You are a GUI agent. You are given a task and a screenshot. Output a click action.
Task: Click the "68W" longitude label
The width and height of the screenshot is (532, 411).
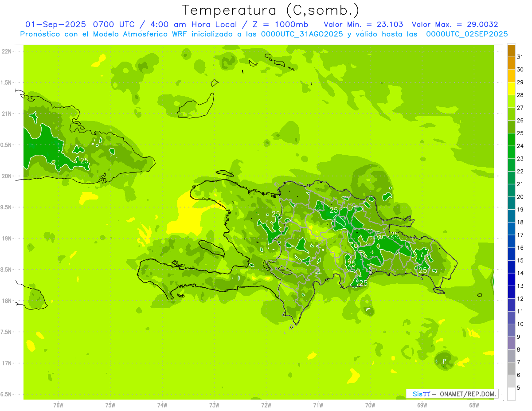click(x=474, y=405)
